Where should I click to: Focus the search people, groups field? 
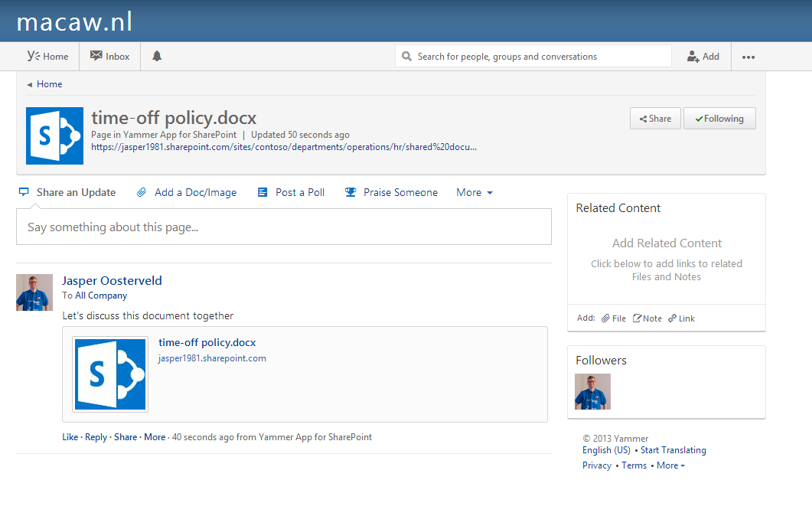[x=533, y=56]
